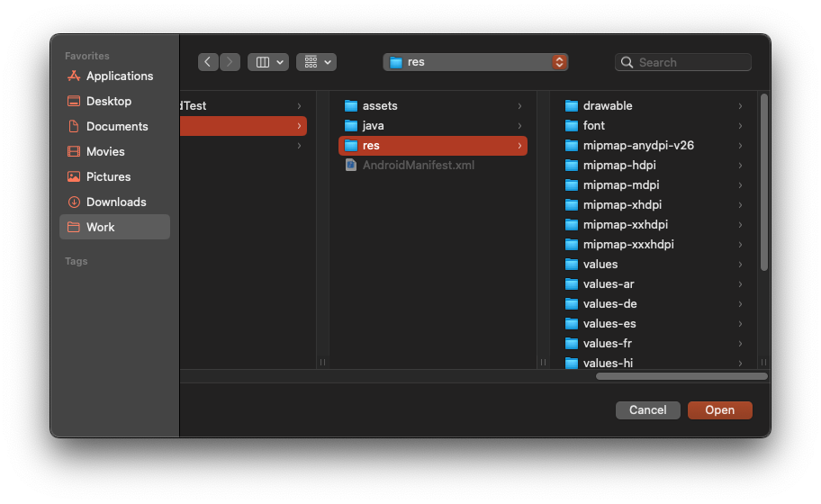Click the Search field

point(683,62)
